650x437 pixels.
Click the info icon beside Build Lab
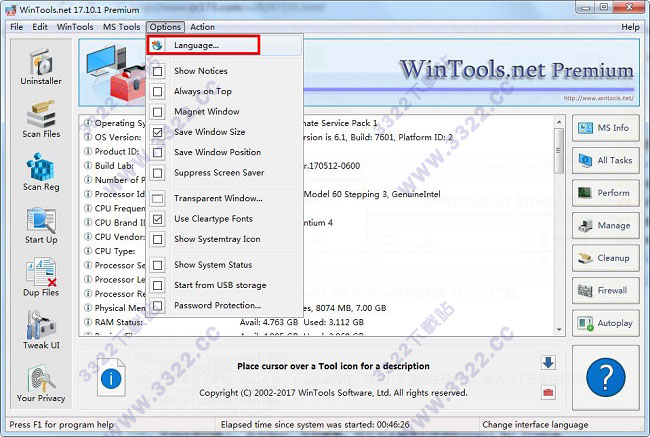tap(88, 165)
